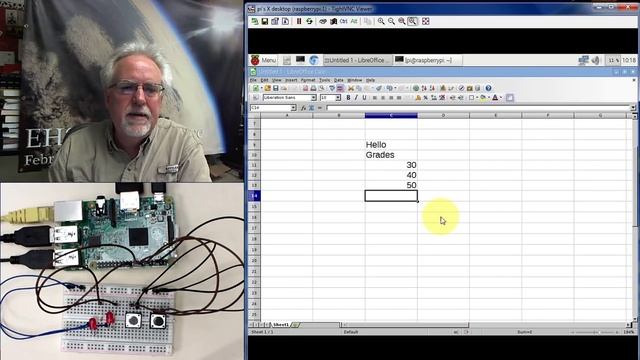The height and width of the screenshot is (360, 640).
Task: Click Align Right icon
Action: 391,98
